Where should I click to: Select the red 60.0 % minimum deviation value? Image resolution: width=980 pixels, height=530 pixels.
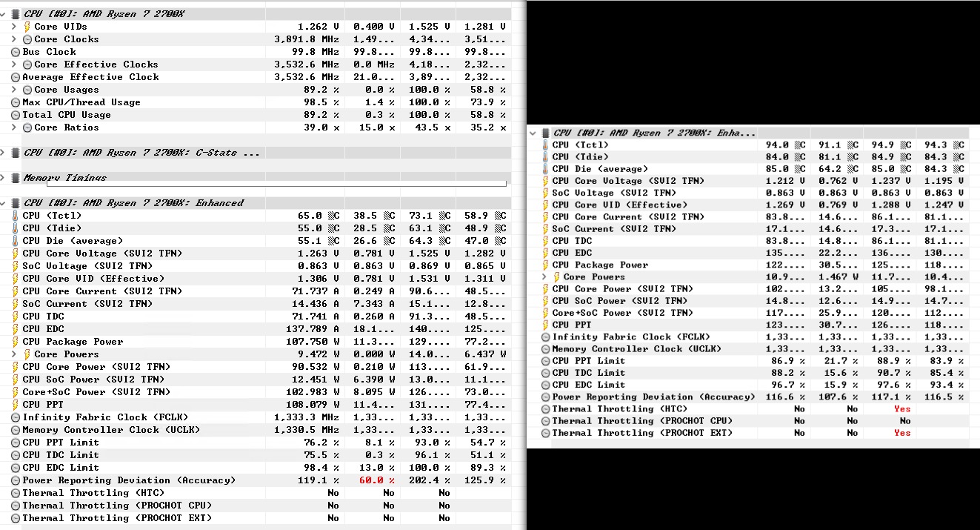(x=377, y=480)
